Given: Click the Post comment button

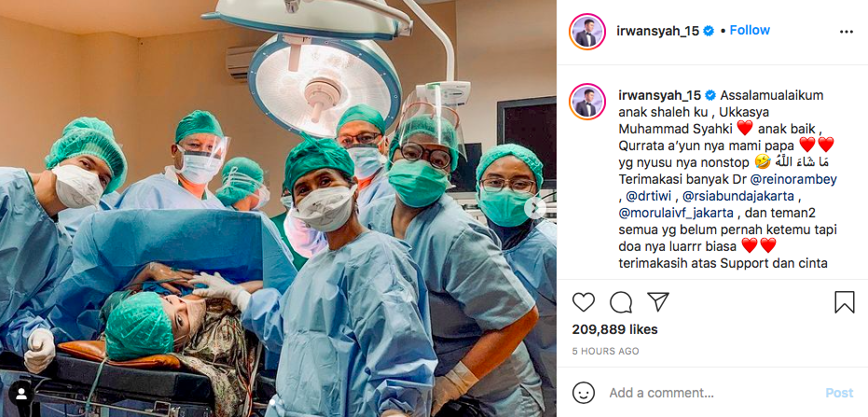Looking at the screenshot, I should pyautogui.click(x=839, y=393).
